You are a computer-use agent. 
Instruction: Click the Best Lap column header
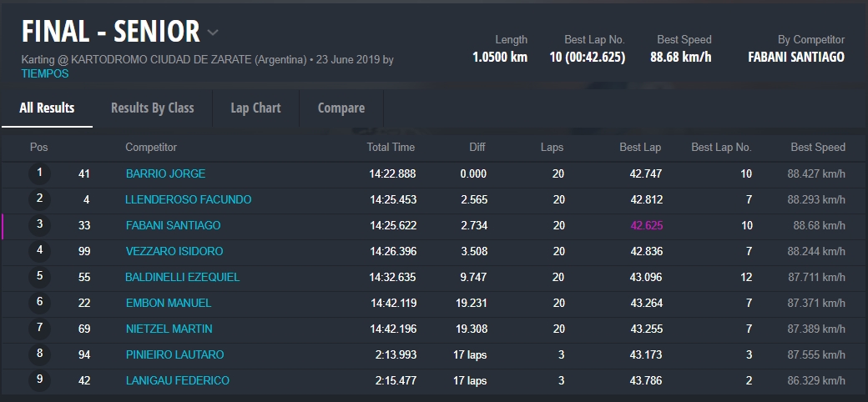pos(639,147)
